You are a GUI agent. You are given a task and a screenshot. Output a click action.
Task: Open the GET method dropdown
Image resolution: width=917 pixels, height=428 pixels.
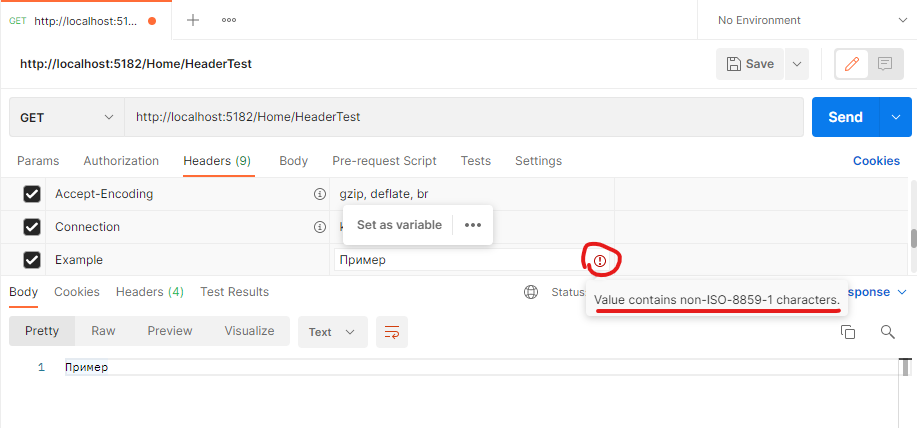coord(67,117)
